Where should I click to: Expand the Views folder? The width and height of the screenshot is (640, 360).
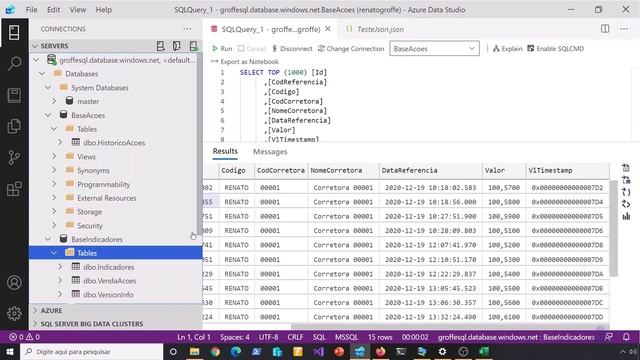[54, 156]
